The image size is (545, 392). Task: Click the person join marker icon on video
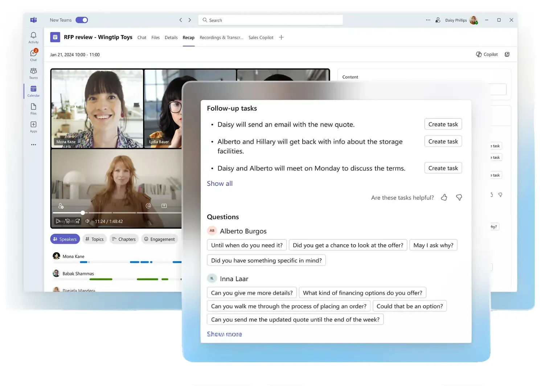coord(61,206)
